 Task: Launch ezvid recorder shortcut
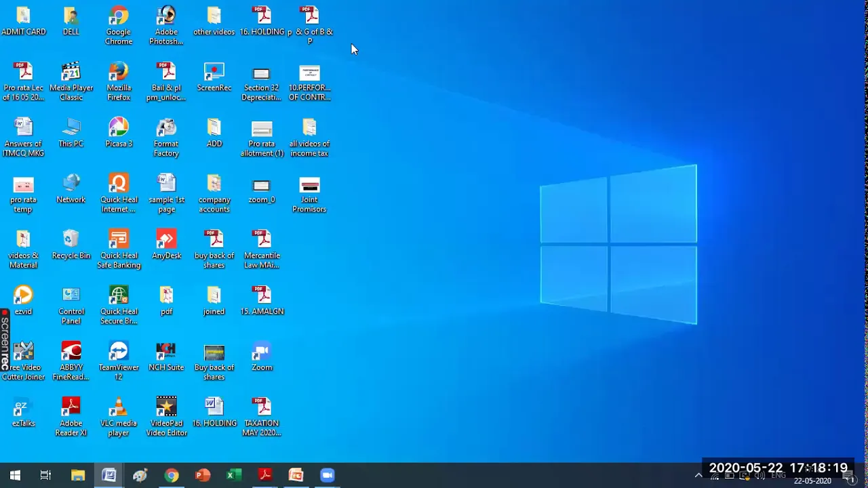click(23, 301)
